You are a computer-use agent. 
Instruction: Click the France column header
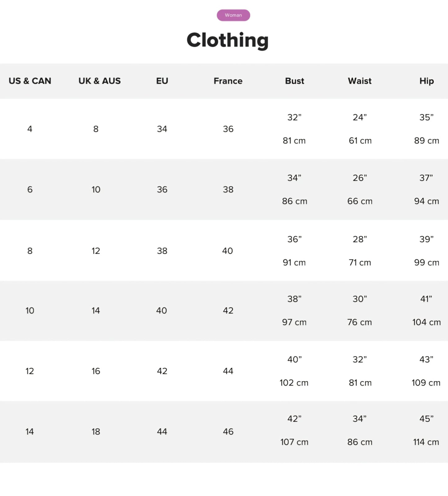pos(228,81)
